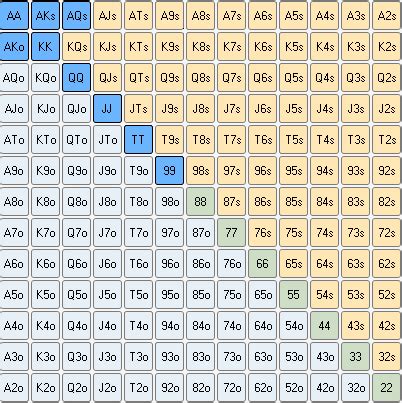402x403 pixels.
Task: Select the K2o offsuit cell
Action: click(45, 387)
